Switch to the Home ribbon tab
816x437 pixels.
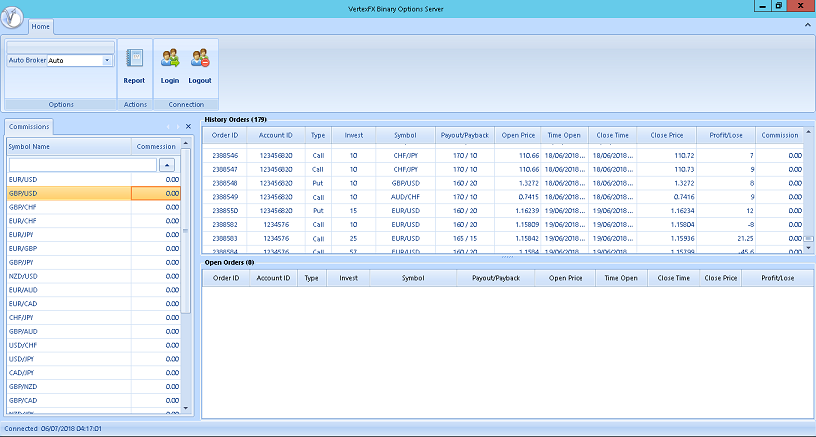[42, 25]
